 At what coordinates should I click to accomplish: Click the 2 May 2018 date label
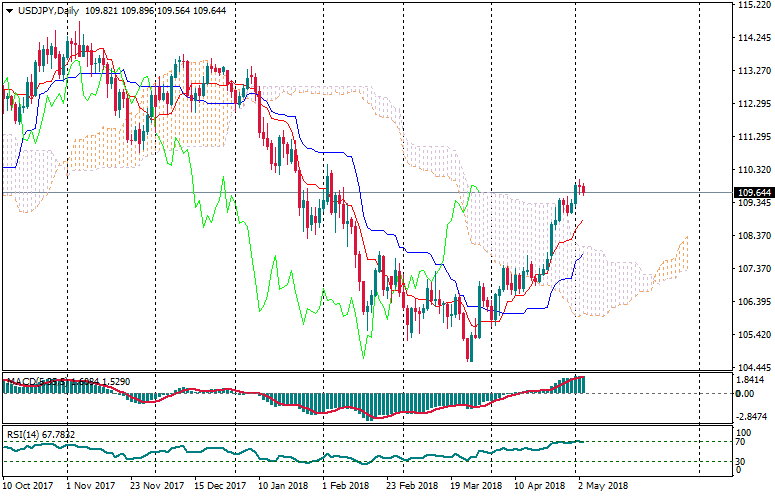tap(601, 486)
